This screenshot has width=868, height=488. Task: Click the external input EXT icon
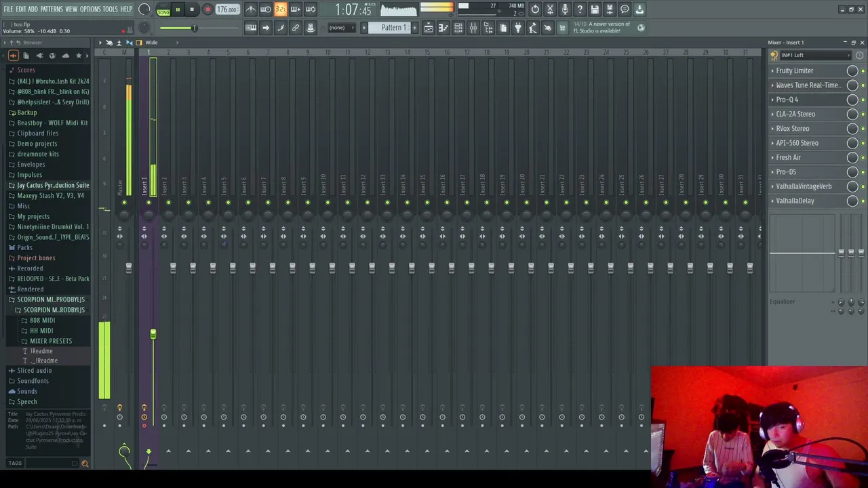[x=775, y=56]
